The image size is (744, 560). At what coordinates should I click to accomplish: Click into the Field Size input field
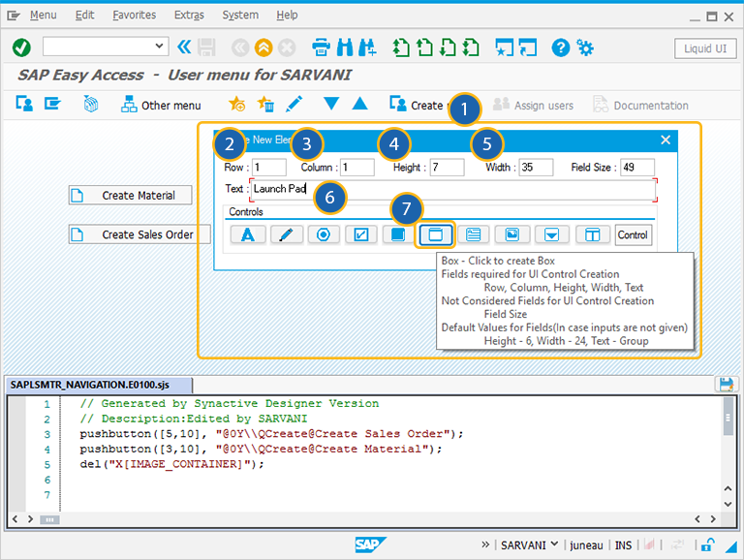pyautogui.click(x=637, y=167)
